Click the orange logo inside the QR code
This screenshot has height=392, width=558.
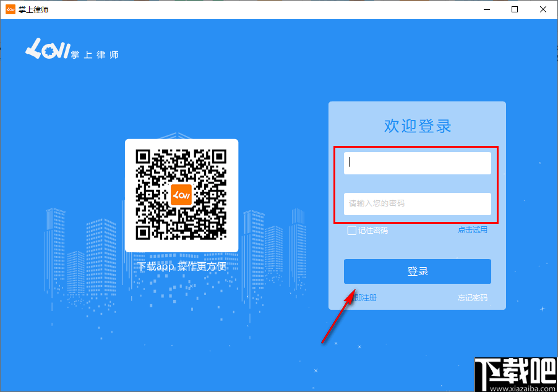[181, 195]
